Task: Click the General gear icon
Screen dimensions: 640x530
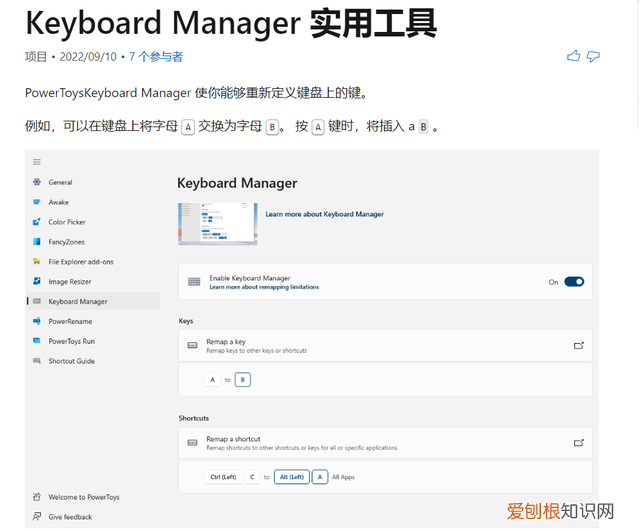Action: [37, 182]
